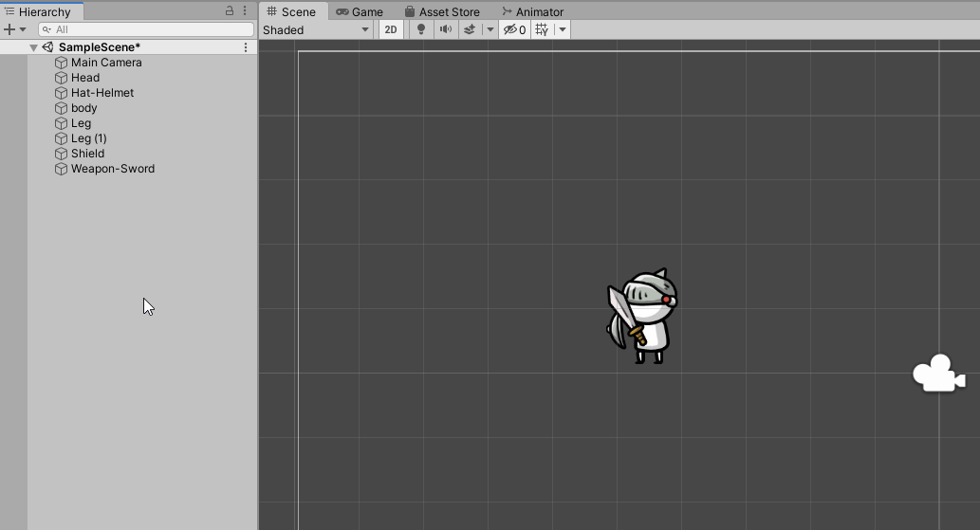Toggle scene audio (speaker)
The image size is (980, 530).
point(446,29)
